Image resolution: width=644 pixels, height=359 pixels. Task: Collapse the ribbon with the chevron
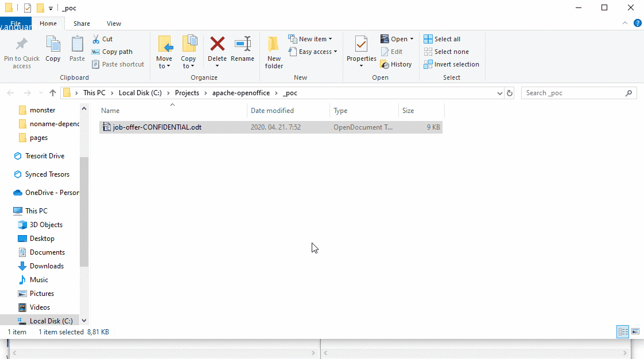[624, 24]
